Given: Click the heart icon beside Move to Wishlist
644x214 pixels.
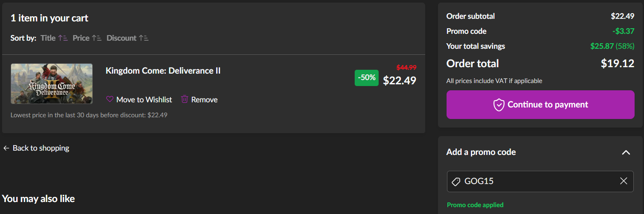Looking at the screenshot, I should (110, 99).
